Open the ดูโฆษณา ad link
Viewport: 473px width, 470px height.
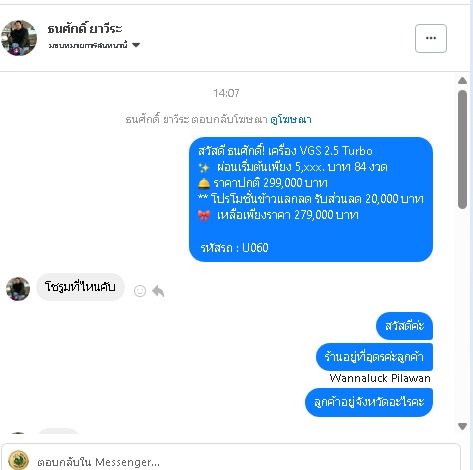[x=291, y=119]
